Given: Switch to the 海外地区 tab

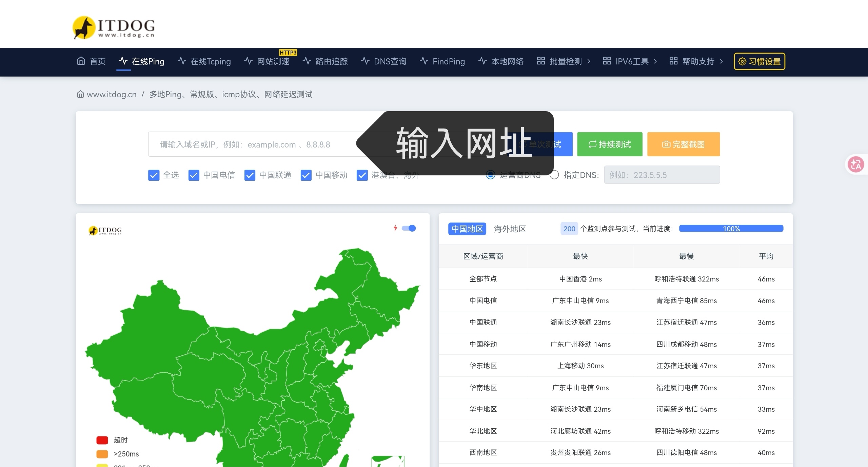Looking at the screenshot, I should click(x=510, y=229).
